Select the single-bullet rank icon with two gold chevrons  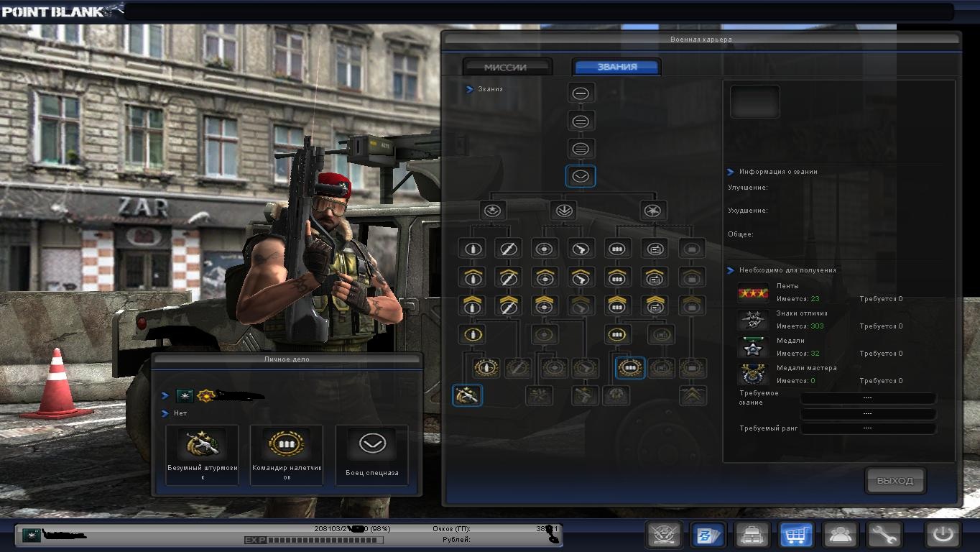coord(473,305)
